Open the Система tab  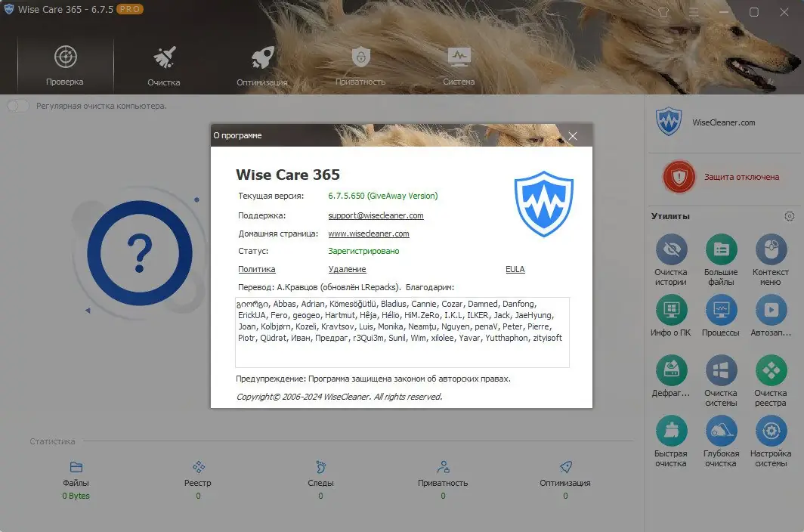(459, 65)
